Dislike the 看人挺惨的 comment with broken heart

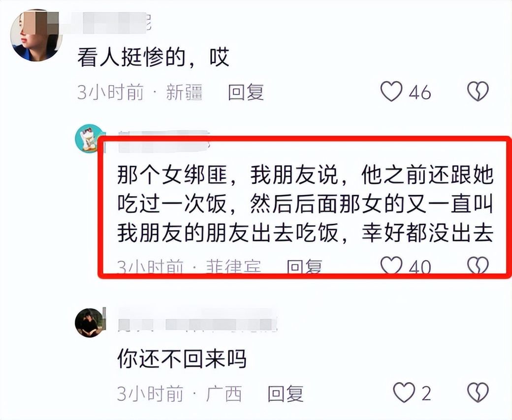coord(478,91)
